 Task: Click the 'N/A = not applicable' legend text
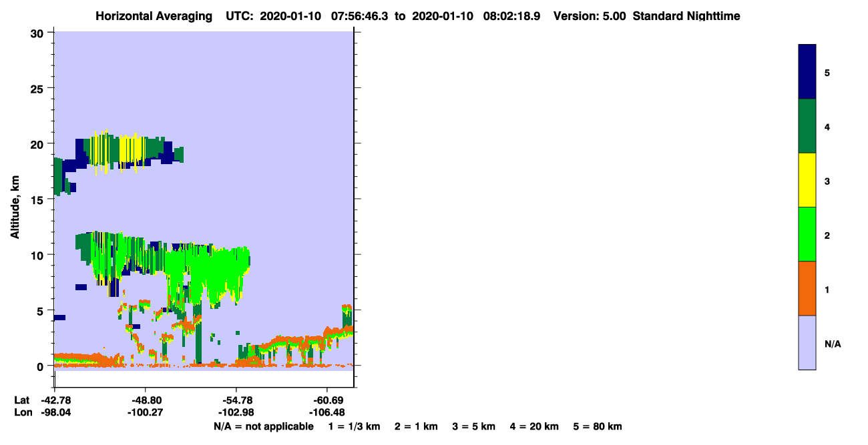263,426
